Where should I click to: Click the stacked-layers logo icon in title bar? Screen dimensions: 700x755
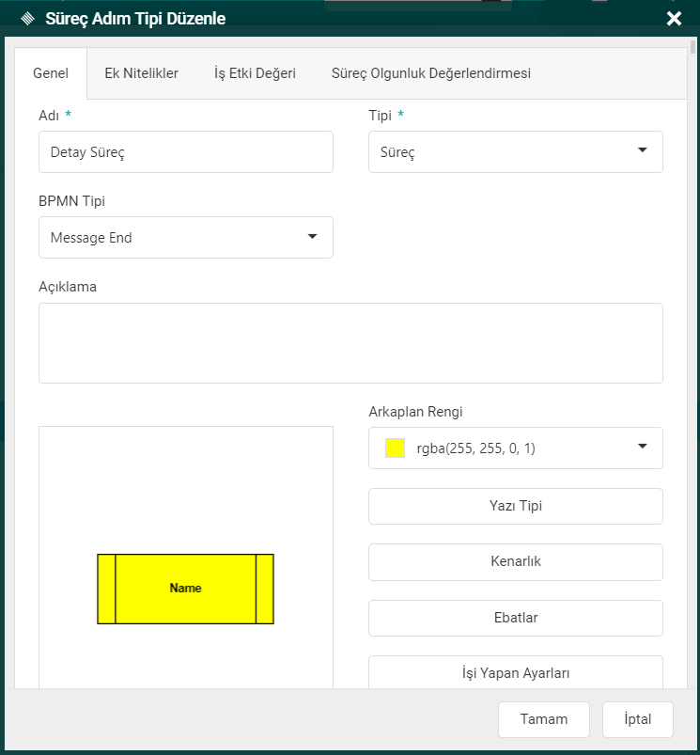tap(26, 18)
